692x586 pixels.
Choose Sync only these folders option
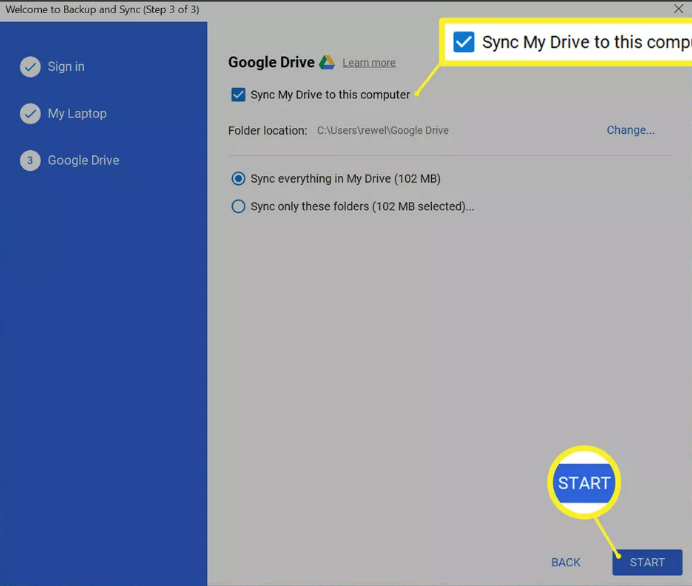tap(238, 206)
